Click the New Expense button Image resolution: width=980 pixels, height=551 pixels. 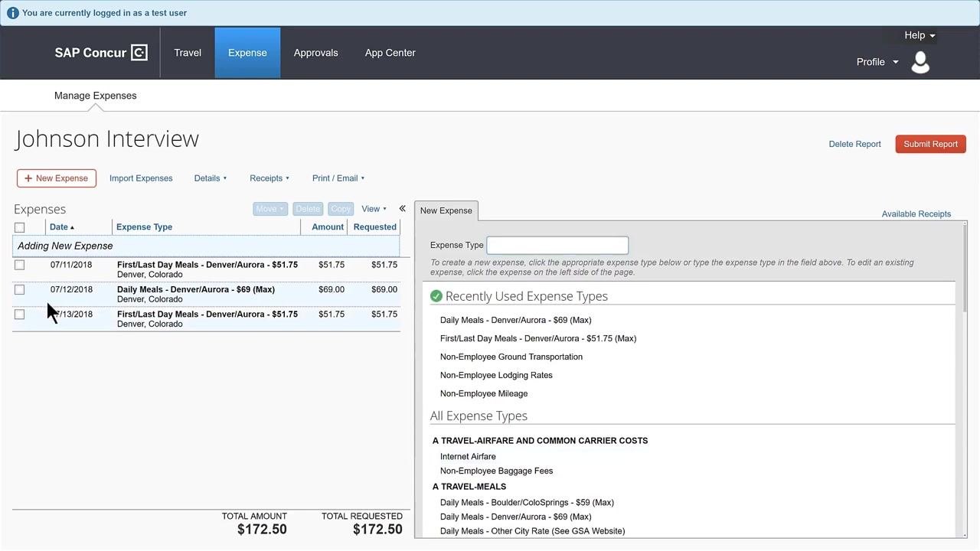(x=57, y=178)
